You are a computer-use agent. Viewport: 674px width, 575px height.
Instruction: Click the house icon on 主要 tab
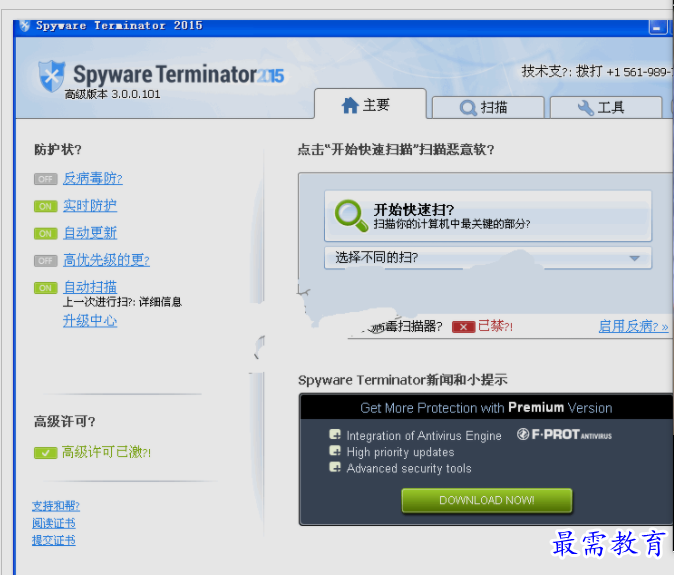(x=350, y=105)
